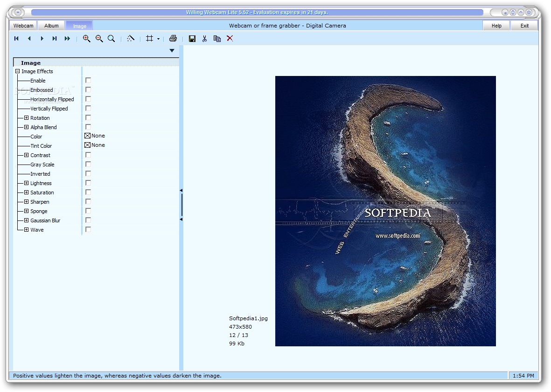Toggle the Sponge checkbox
The height and width of the screenshot is (392, 551).
coord(88,211)
